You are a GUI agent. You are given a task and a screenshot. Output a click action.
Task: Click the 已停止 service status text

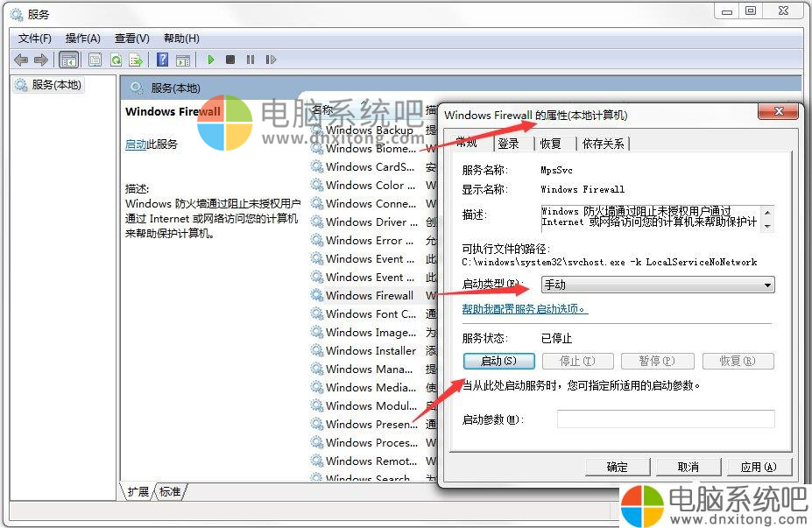coord(557,339)
